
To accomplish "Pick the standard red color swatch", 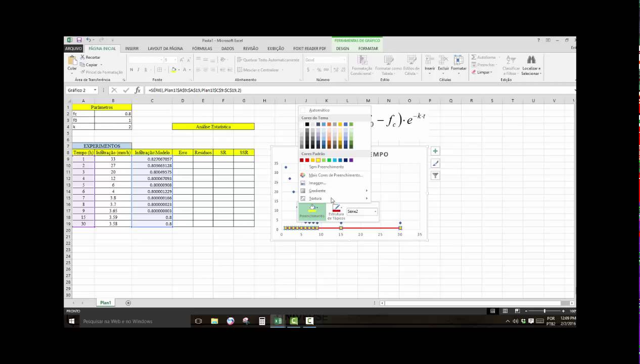I will pyautogui.click(x=307, y=160).
